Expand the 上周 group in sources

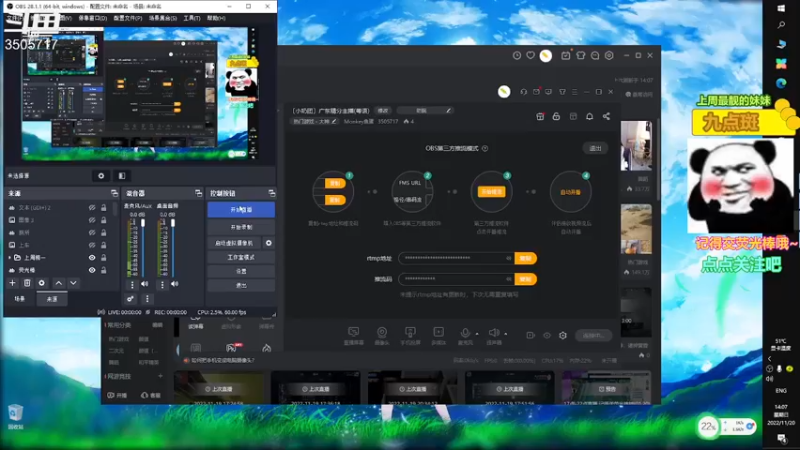tap(10, 258)
